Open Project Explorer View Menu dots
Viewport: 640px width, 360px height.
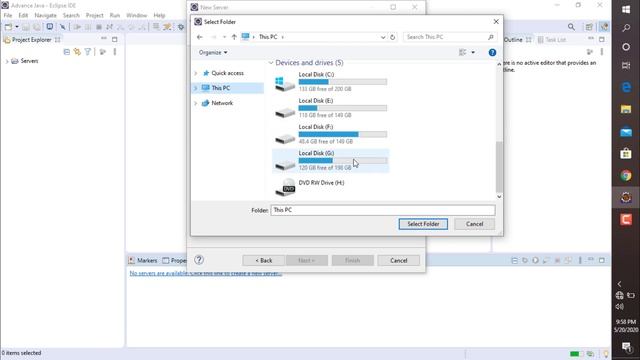115,52
